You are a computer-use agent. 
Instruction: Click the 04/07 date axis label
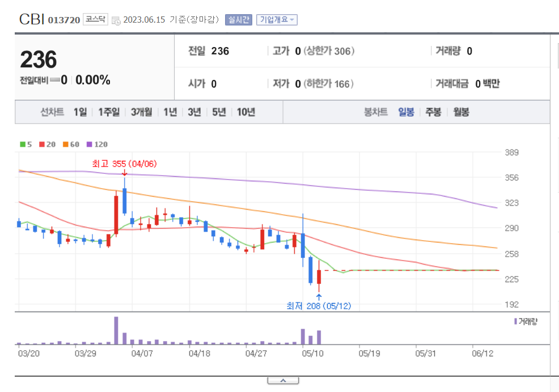(x=142, y=353)
